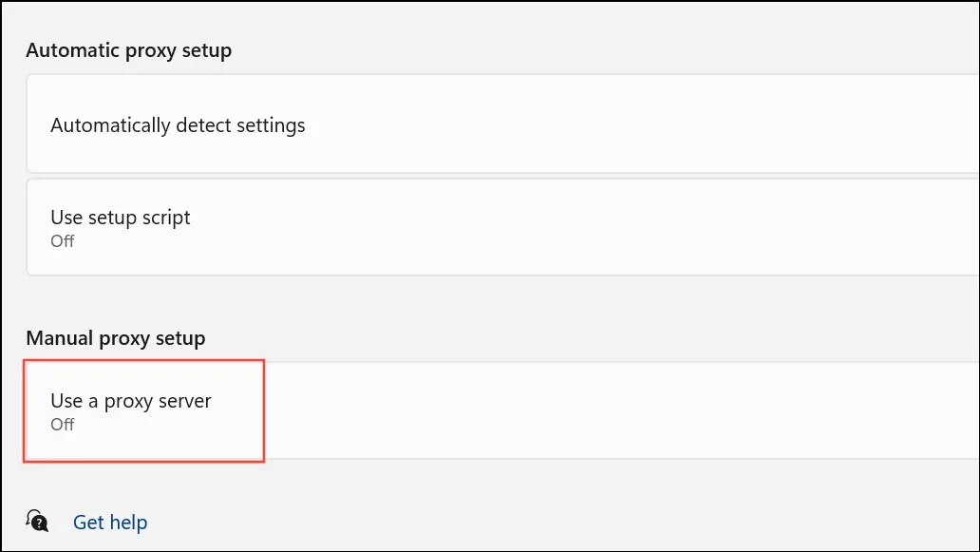Click the Get help headset icon
The height and width of the screenshot is (552, 980).
[37, 520]
